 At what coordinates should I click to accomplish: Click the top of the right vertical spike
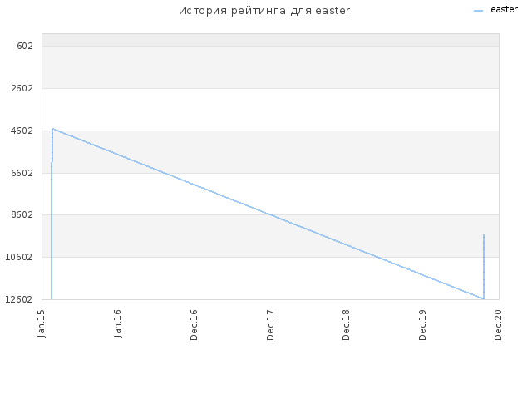(x=484, y=234)
